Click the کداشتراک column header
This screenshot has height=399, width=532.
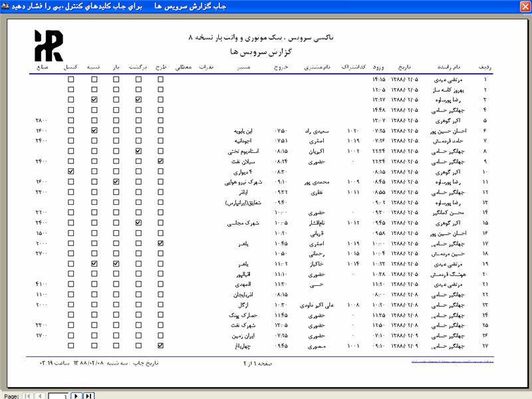coord(354,67)
